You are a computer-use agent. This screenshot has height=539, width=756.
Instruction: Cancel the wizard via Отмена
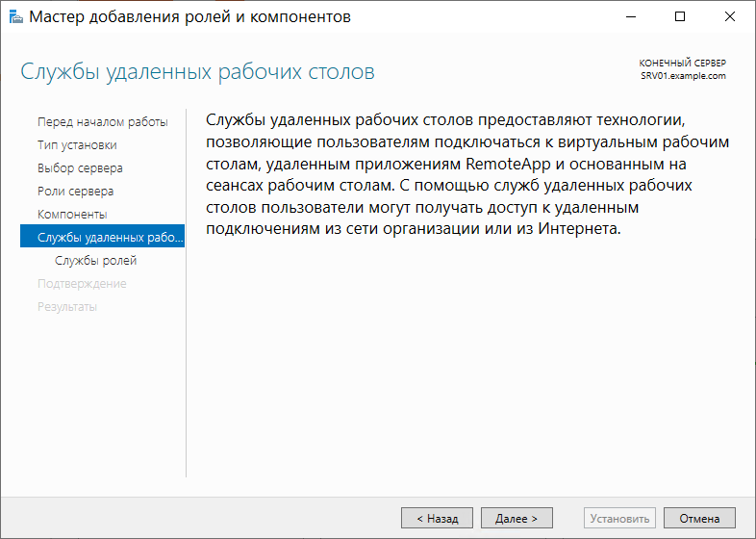pyautogui.click(x=699, y=518)
